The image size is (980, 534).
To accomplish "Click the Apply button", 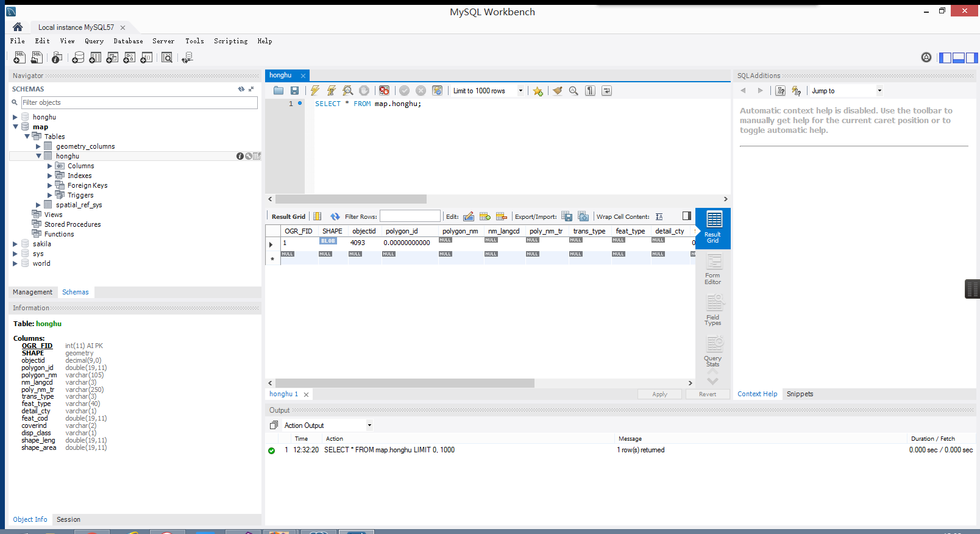I will click(659, 394).
